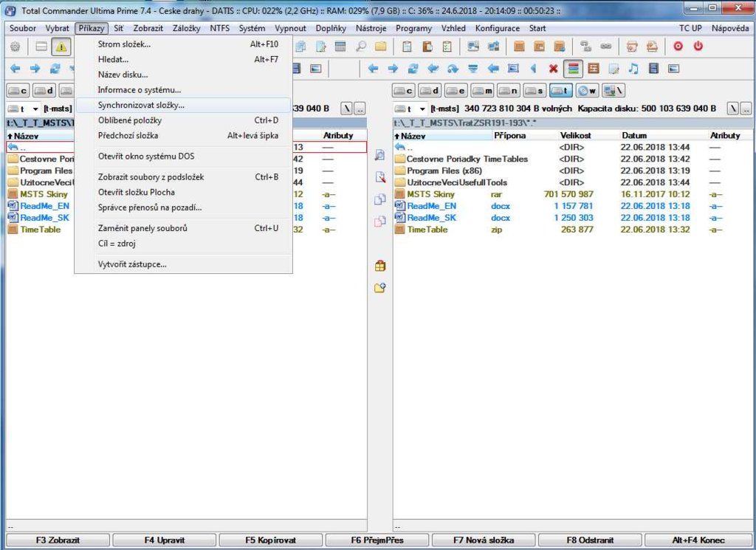Screen dimensions: 756x550
Task: Click the yellow folder icon in the top toolbar
Action: (x=381, y=47)
